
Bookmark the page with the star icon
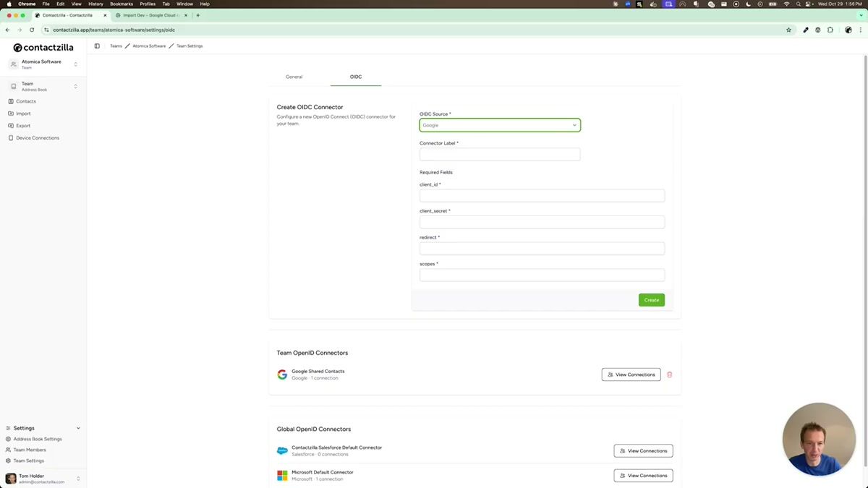pos(788,30)
